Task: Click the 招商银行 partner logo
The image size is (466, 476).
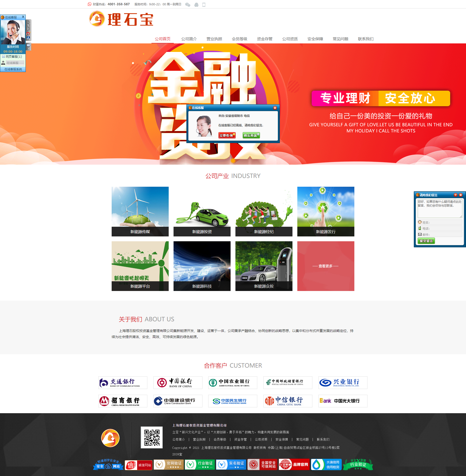Action: point(123,401)
